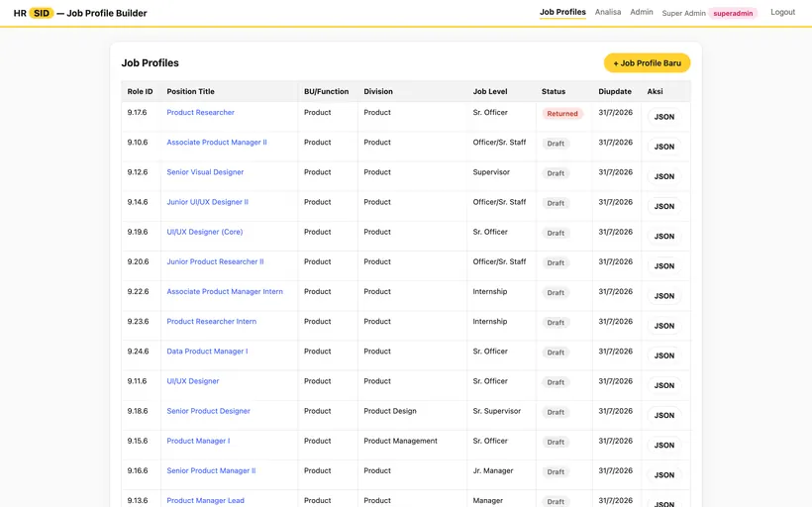Export JSON for Product Researcher Intern
This screenshot has width=812, height=507.
click(x=663, y=326)
